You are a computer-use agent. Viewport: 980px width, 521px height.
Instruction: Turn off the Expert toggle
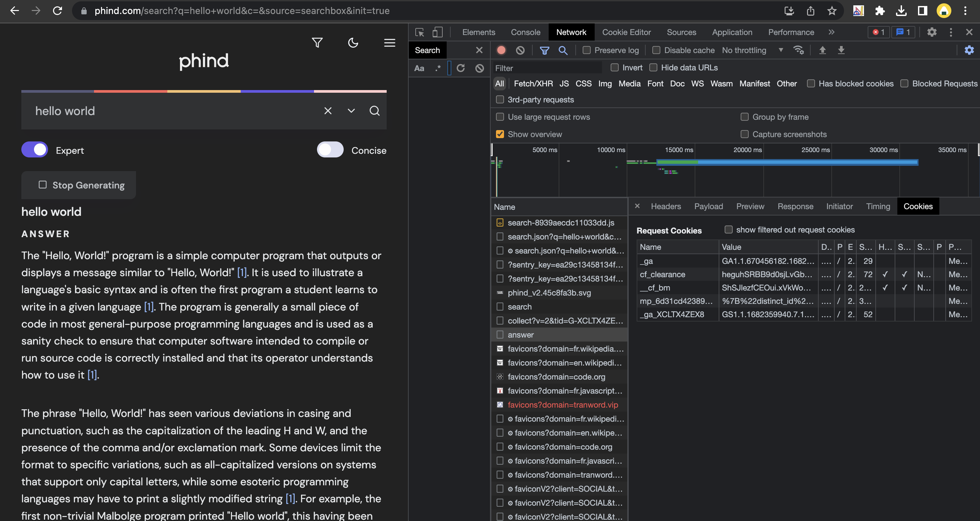point(35,150)
